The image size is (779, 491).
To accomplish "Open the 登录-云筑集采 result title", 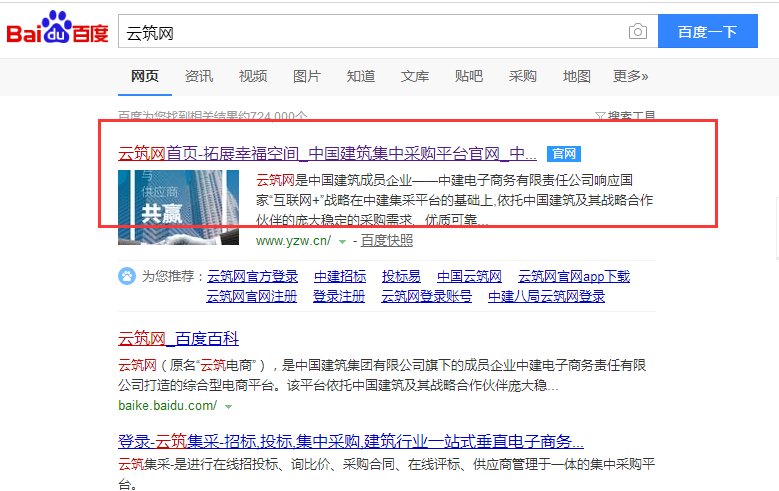I will click(351, 441).
